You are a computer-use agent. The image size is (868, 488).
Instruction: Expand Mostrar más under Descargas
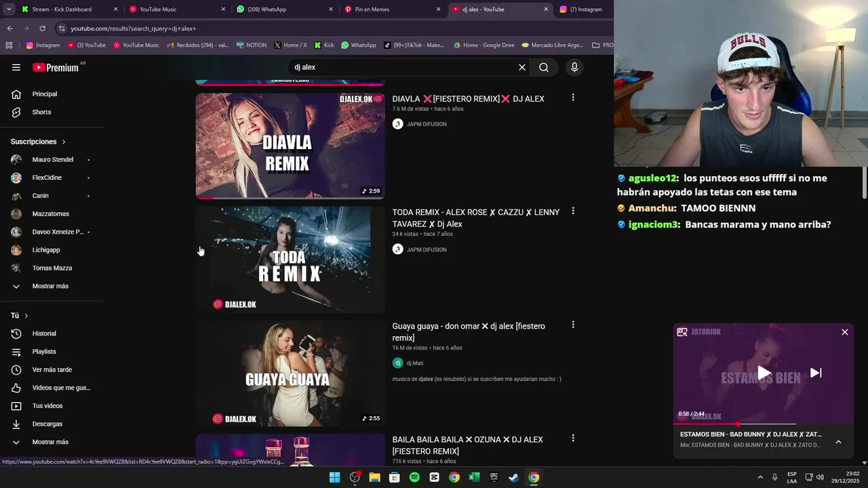(52, 442)
